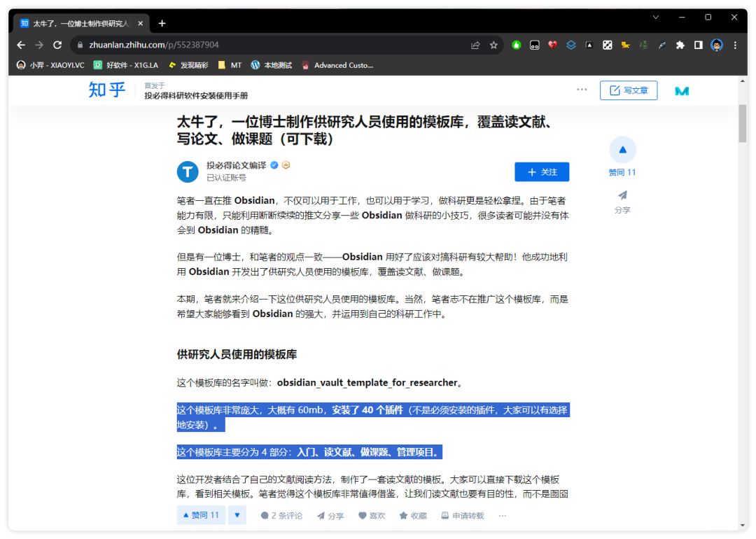Click the red heart extension icon
Screen dimensions: 756x539
pos(552,45)
